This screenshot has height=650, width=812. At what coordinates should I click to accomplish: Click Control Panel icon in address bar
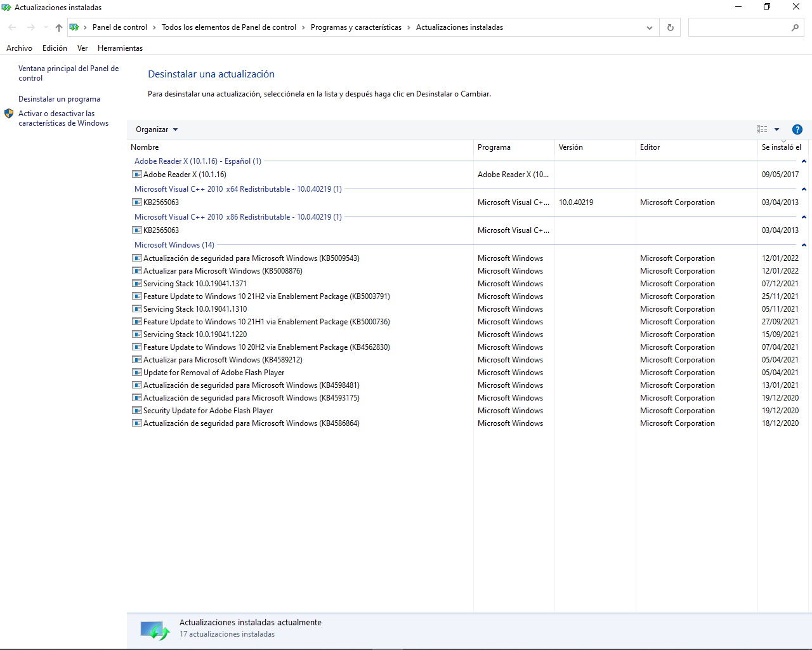pos(74,27)
